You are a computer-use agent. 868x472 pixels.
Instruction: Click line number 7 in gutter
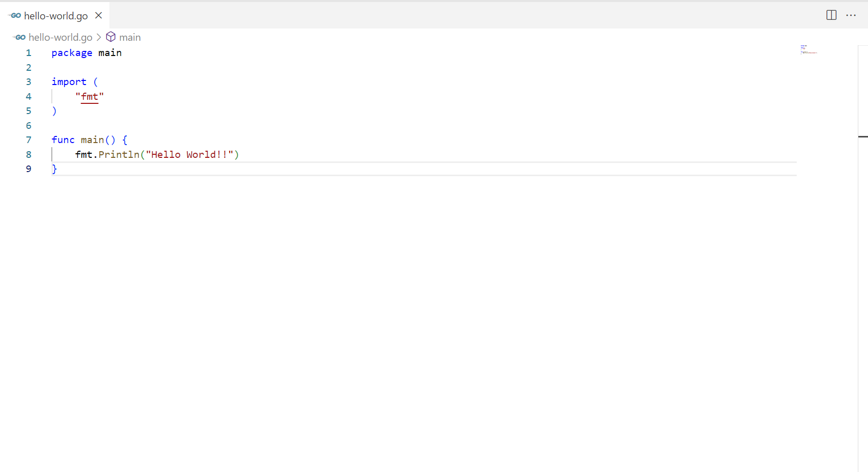coord(29,140)
